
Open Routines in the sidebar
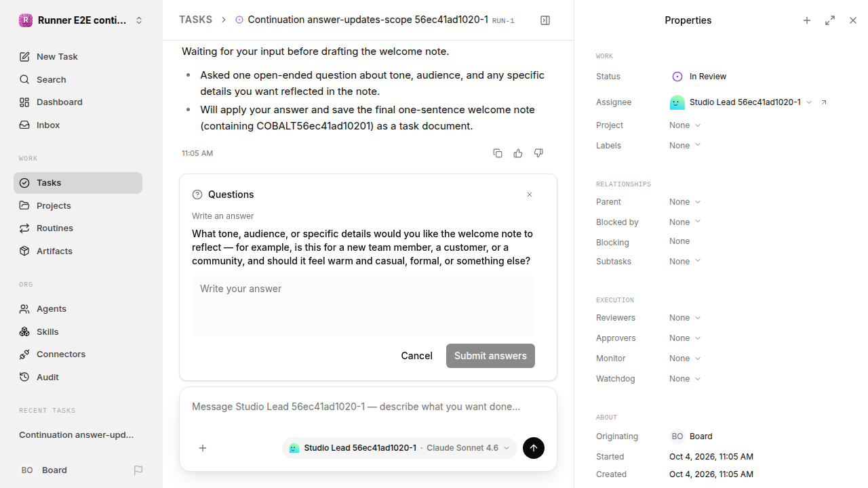78,228
